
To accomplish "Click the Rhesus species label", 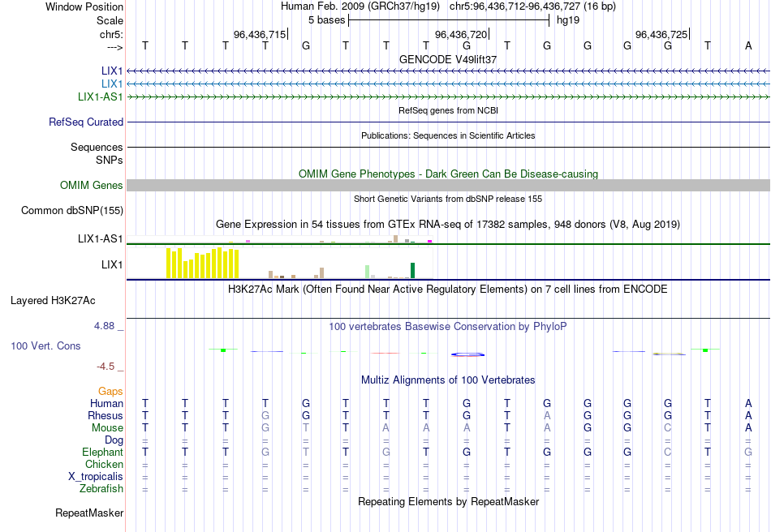I will click(106, 415).
